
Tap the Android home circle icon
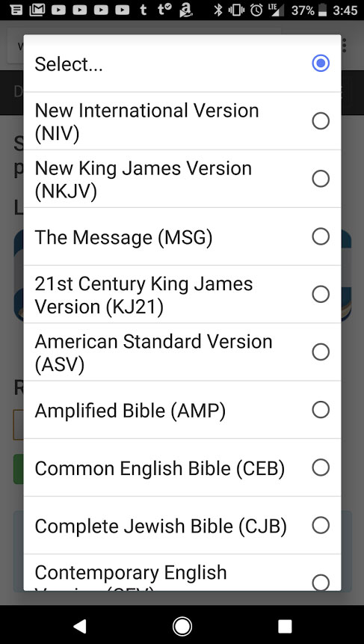tap(182, 626)
